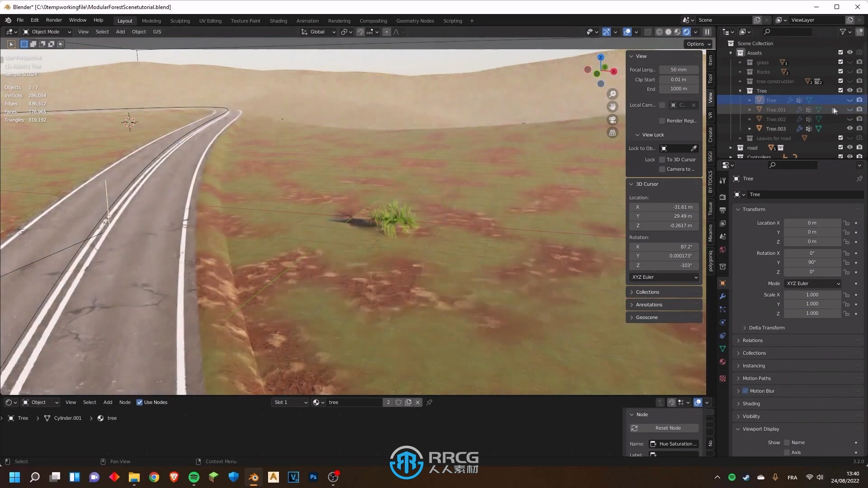Click the proportional editing icon in header
868x488 pixels.
386,32
